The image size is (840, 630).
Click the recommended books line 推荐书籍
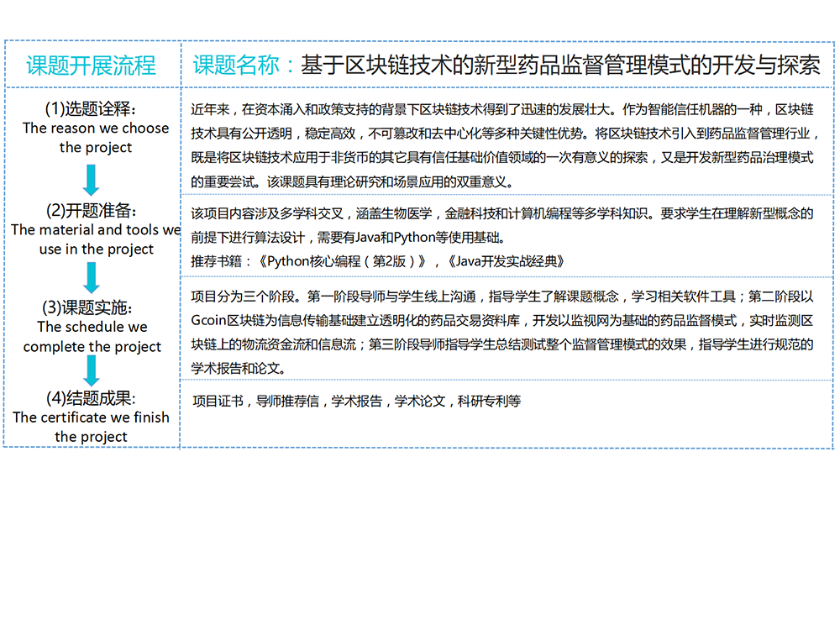pyautogui.click(x=377, y=261)
